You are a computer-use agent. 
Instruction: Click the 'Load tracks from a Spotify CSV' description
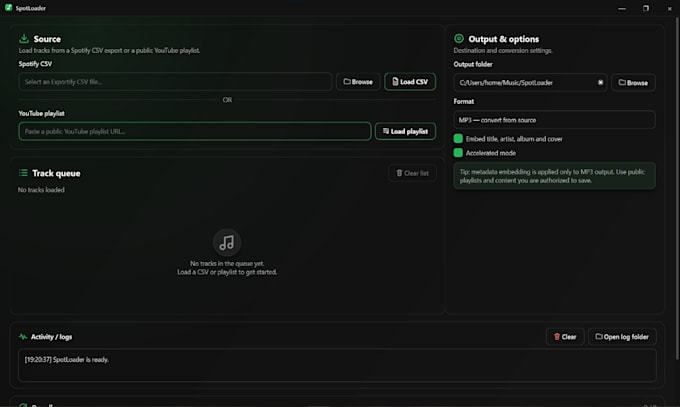[109, 50]
